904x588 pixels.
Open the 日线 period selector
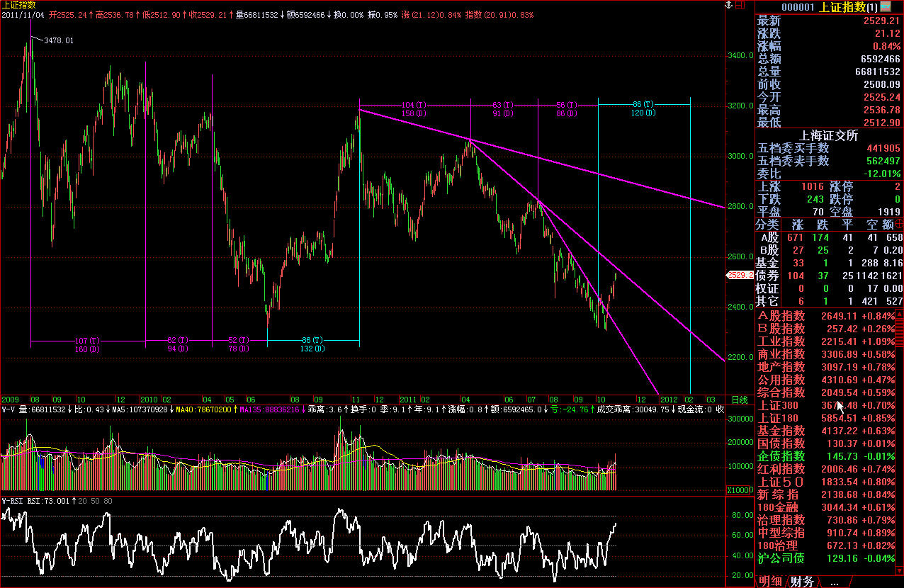point(739,400)
